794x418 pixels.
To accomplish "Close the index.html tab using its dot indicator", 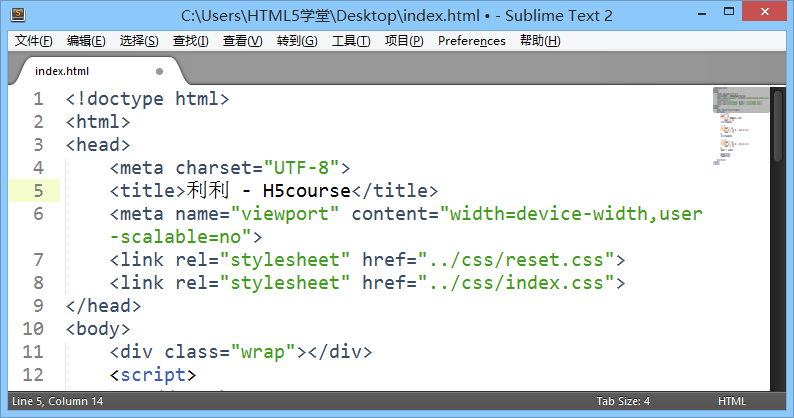I will tap(160, 71).
